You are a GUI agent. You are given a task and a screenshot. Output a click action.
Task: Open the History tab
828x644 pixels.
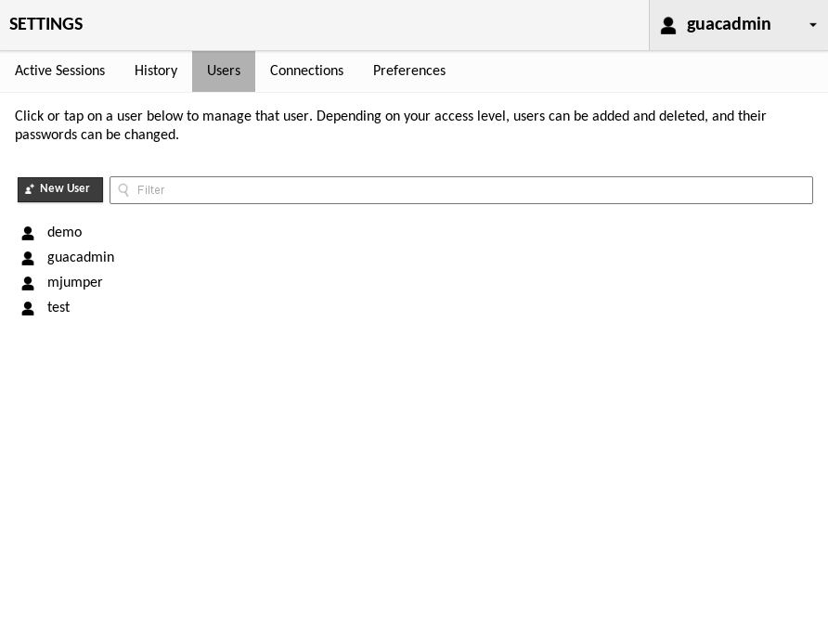click(x=156, y=71)
